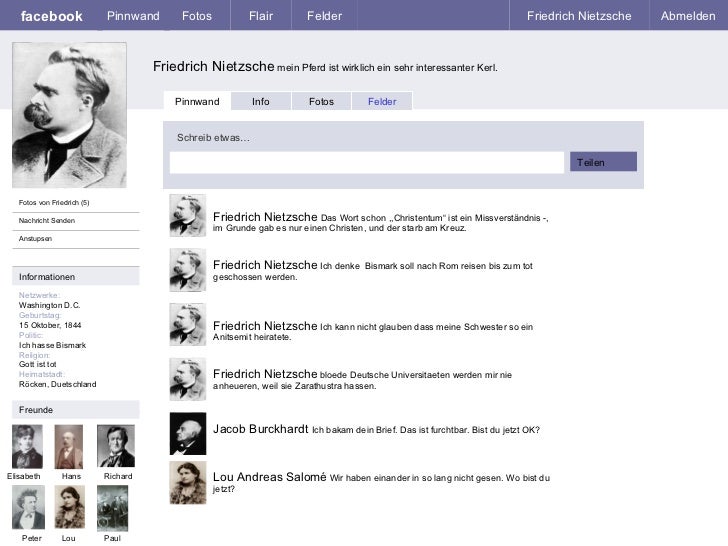
Task: Click Nachricht Senden link
Action: point(46,221)
